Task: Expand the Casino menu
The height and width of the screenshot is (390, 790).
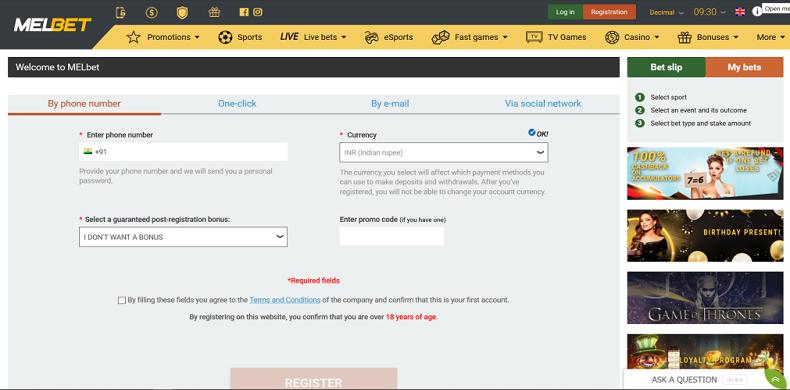Action: 641,37
